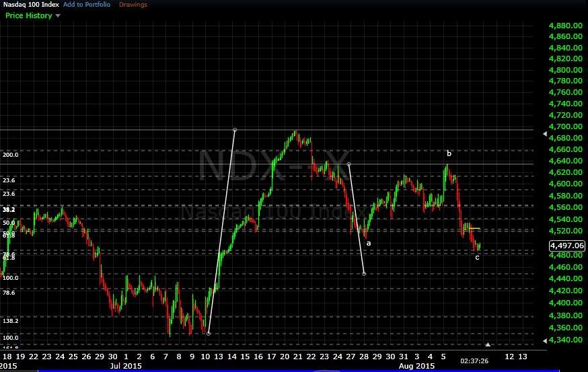This screenshot has width=588, height=372.
Task: Select the Price History label
Action: 28,15
